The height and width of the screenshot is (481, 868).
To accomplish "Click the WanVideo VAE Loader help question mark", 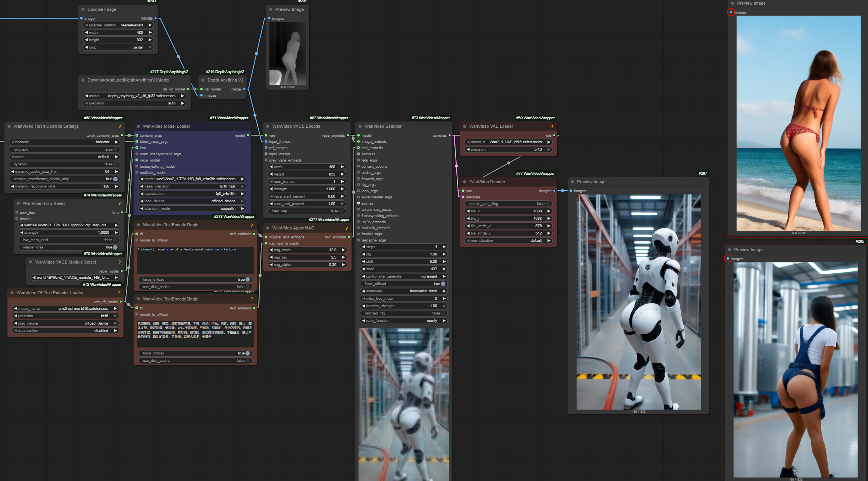I will tap(552, 127).
